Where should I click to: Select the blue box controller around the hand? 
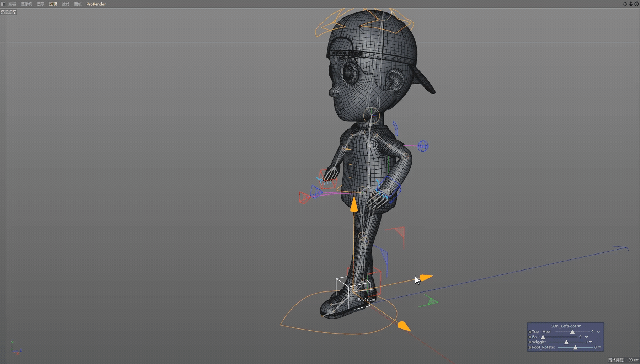pyautogui.click(x=388, y=189)
